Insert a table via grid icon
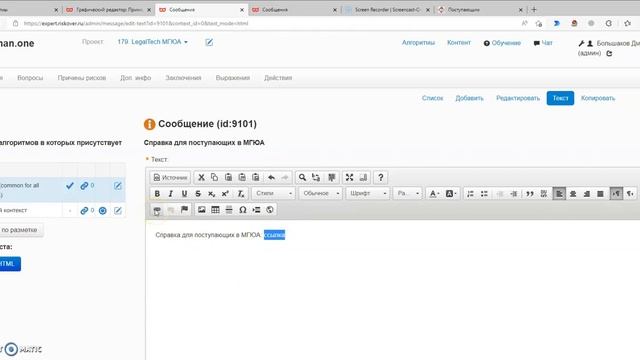Image resolution: width=640 pixels, height=360 pixels. [216, 210]
